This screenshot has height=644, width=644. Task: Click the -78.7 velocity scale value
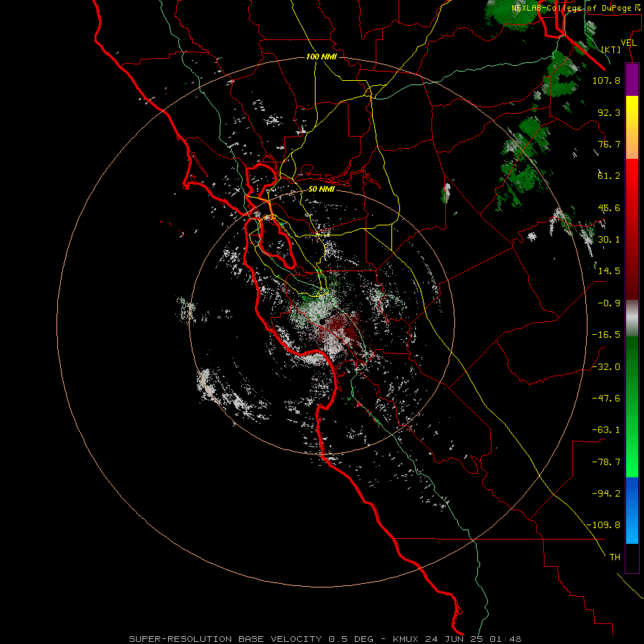click(606, 462)
